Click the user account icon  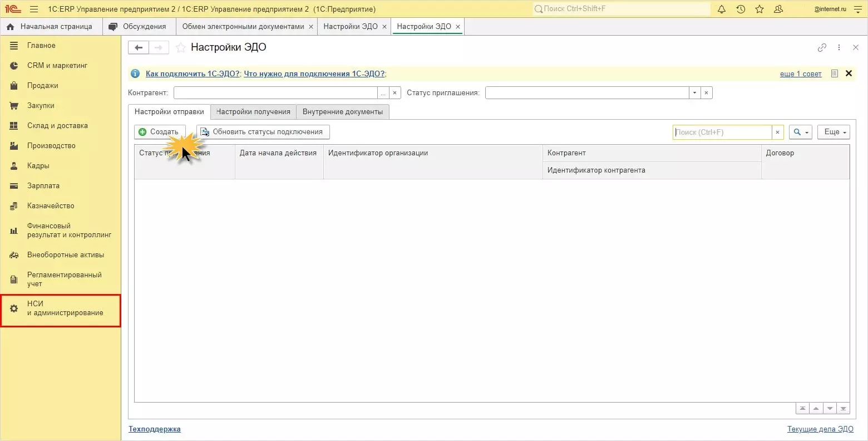778,9
